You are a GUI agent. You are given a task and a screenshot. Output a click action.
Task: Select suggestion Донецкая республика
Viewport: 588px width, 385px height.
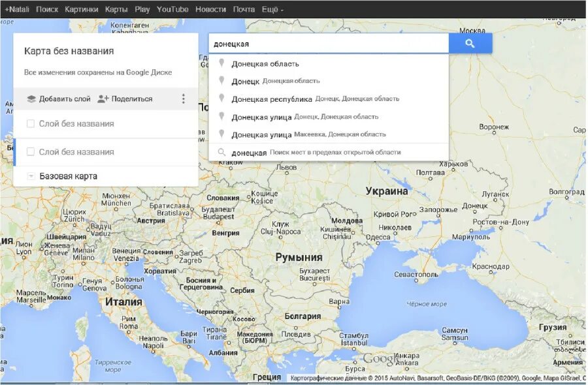click(x=329, y=99)
